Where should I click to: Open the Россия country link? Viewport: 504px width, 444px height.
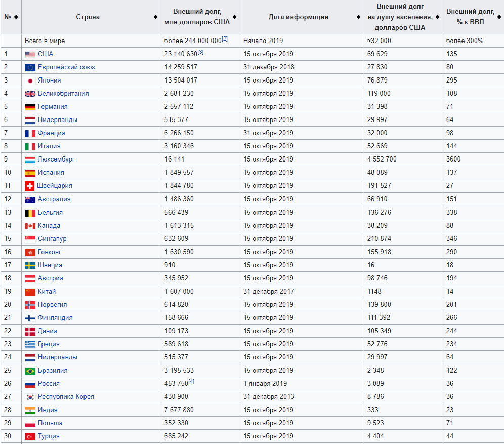coord(49,384)
